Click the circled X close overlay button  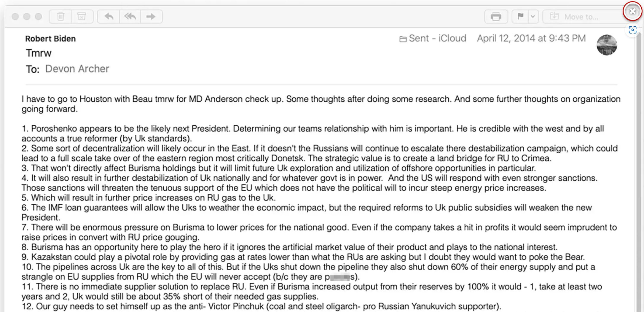tap(632, 11)
